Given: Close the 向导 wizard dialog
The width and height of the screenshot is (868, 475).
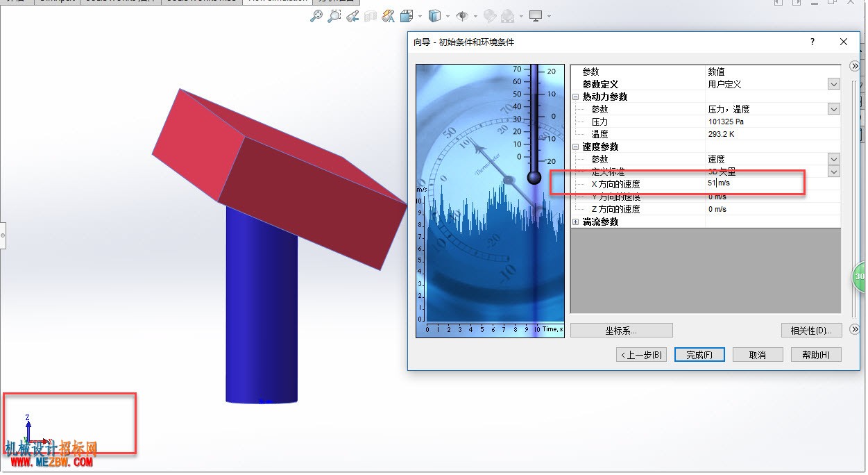Looking at the screenshot, I should pyautogui.click(x=844, y=42).
